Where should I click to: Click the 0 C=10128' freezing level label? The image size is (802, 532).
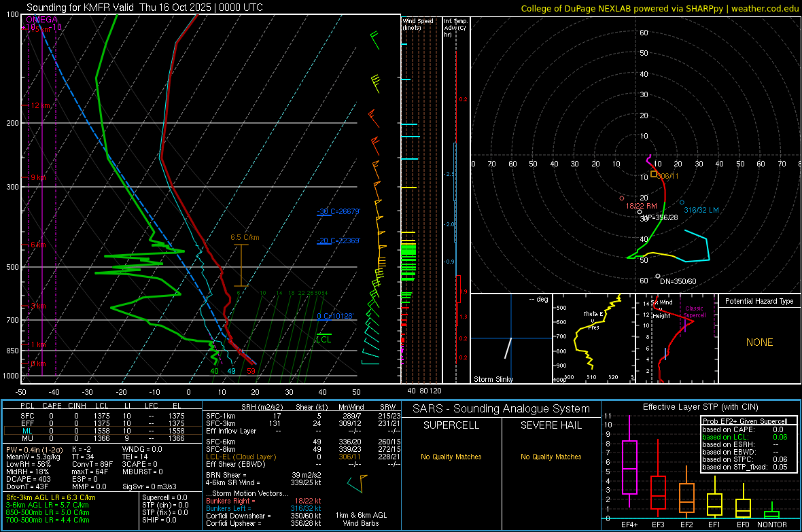pos(335,316)
